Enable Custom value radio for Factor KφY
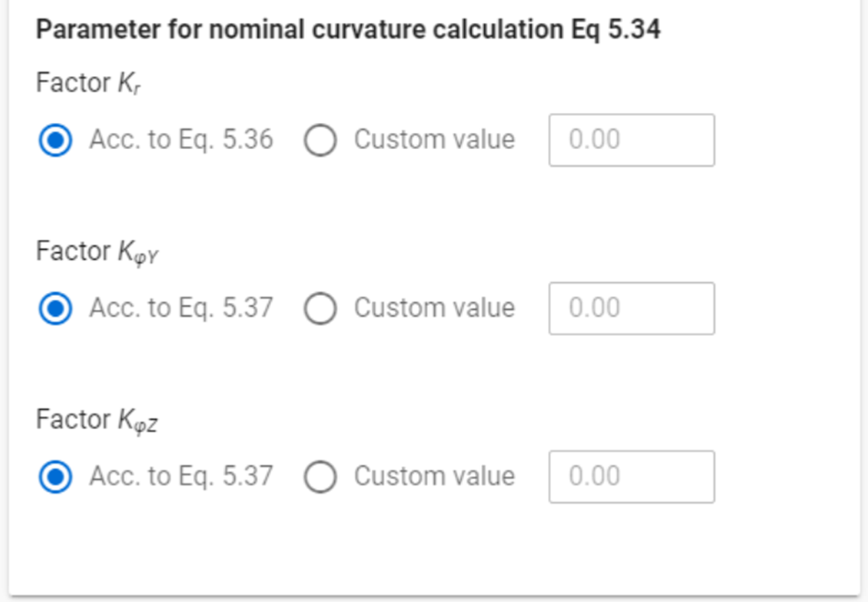Viewport: 868px width, 602px height. (320, 309)
